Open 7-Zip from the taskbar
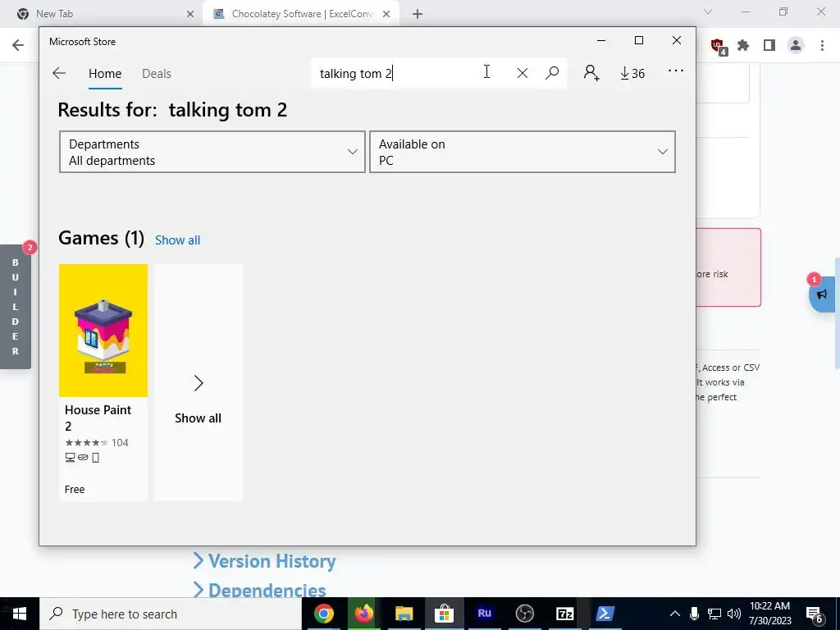This screenshot has width=840, height=630. pyautogui.click(x=564, y=614)
